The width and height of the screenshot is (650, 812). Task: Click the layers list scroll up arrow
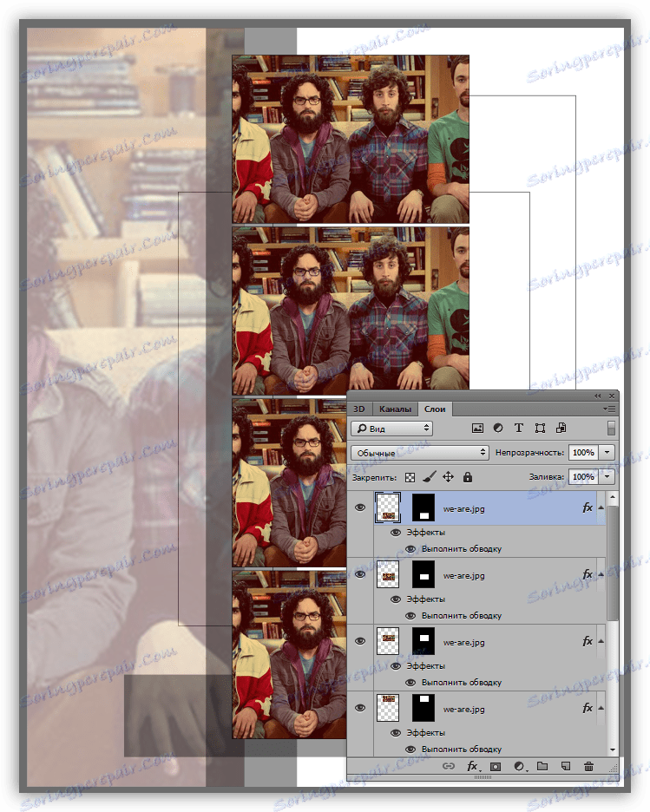pos(612,497)
